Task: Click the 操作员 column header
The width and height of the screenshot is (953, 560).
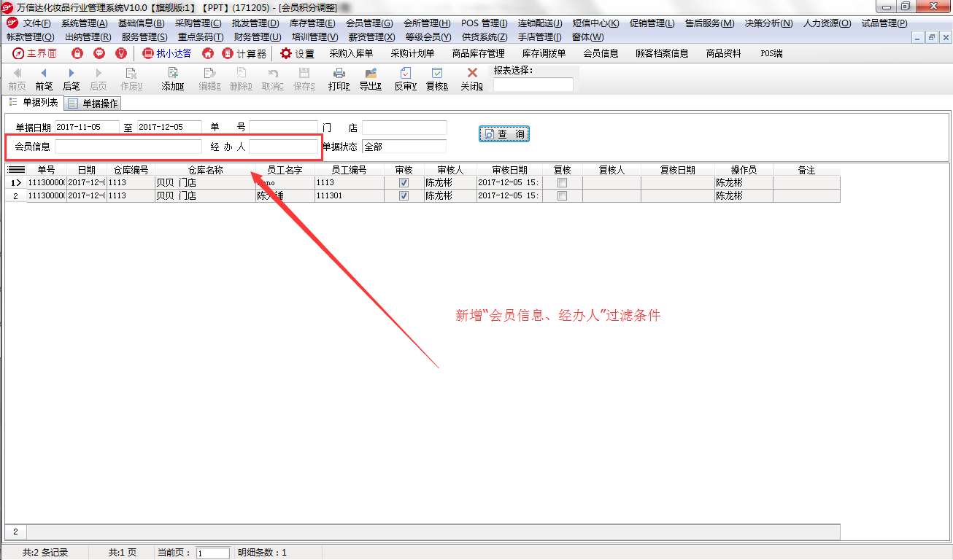Action: [744, 170]
